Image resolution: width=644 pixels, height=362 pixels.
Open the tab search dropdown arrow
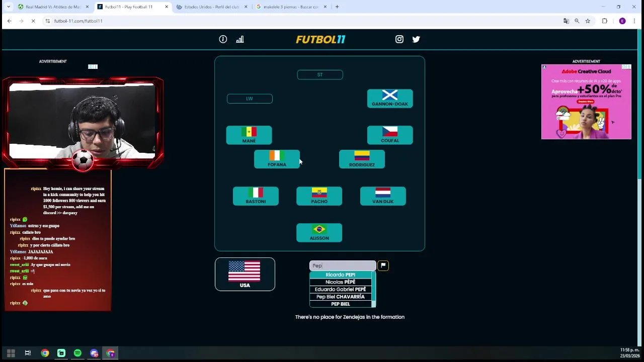pyautogui.click(x=8, y=7)
